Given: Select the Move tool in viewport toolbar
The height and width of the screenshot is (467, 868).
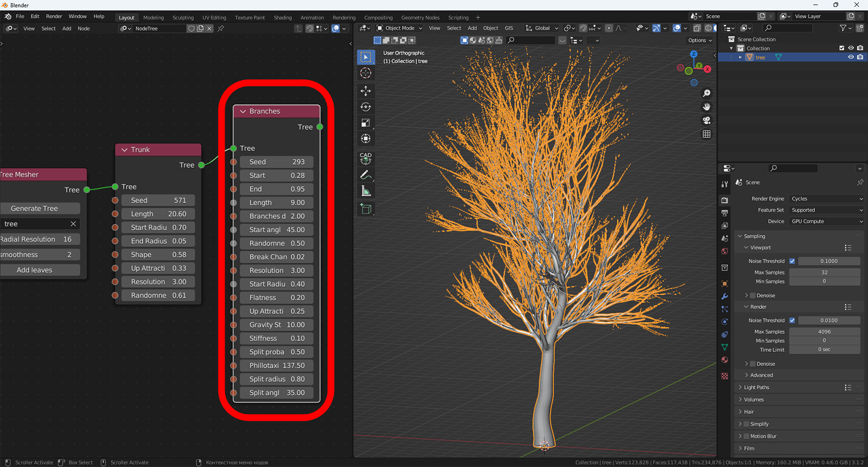Looking at the screenshot, I should [366, 91].
